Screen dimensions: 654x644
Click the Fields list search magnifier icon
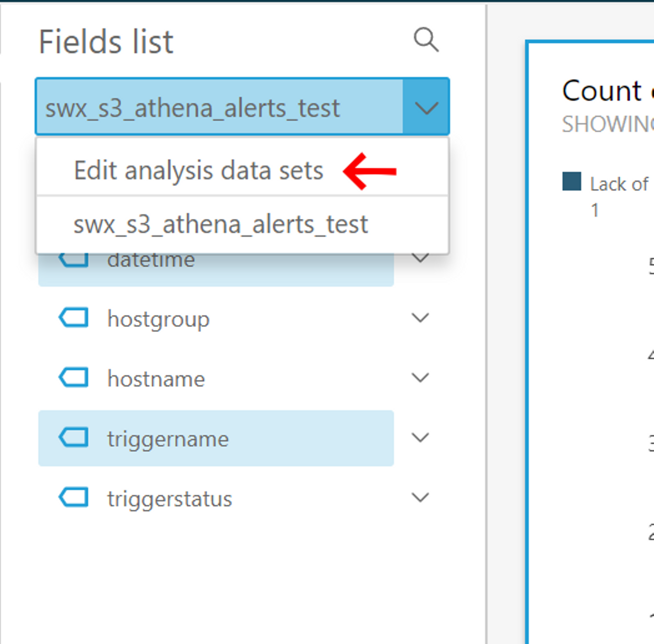(x=426, y=40)
